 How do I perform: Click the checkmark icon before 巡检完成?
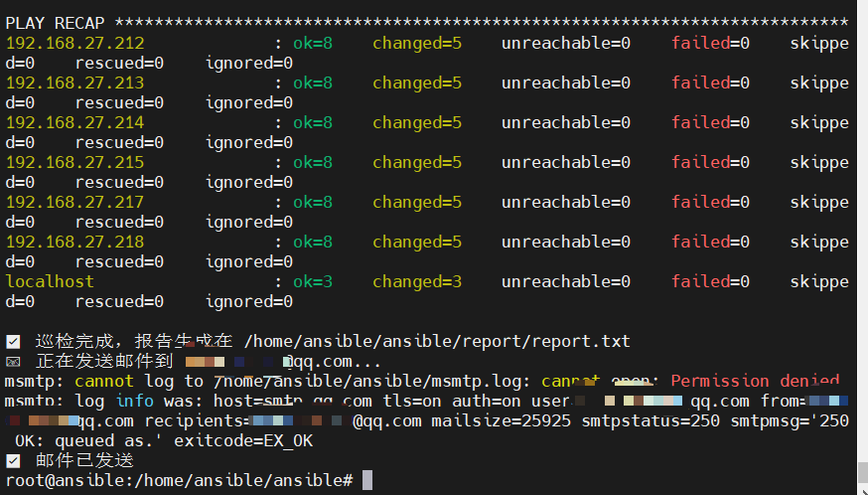pyautogui.click(x=13, y=342)
